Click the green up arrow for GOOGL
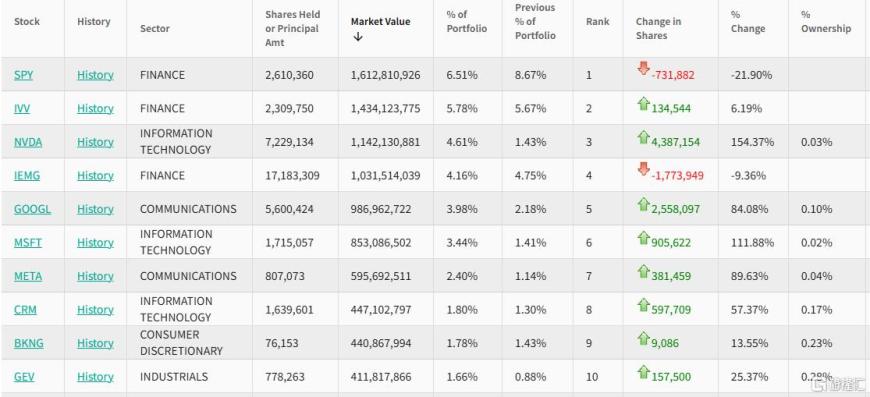This screenshot has width=870, height=397. click(x=643, y=203)
